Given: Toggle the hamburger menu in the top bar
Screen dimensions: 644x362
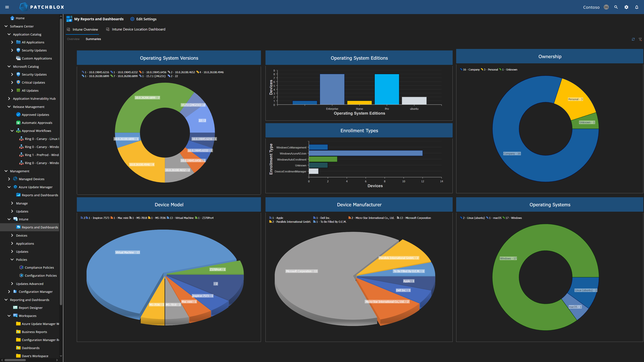Looking at the screenshot, I should pyautogui.click(x=7, y=7).
